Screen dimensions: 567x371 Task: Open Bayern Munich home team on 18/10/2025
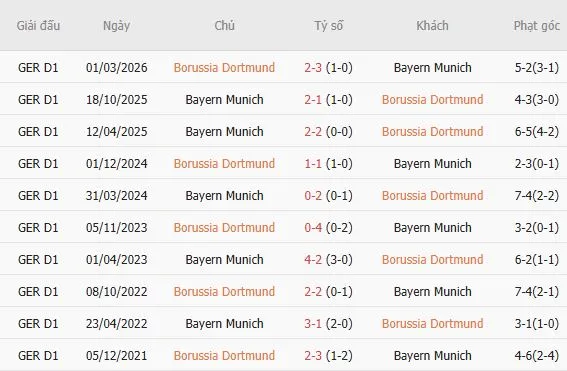tap(224, 99)
